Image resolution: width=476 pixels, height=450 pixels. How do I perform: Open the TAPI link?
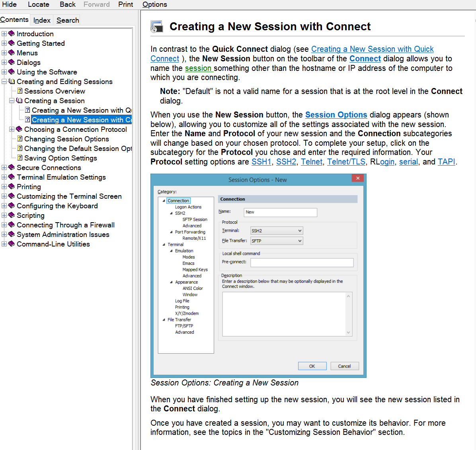click(446, 162)
